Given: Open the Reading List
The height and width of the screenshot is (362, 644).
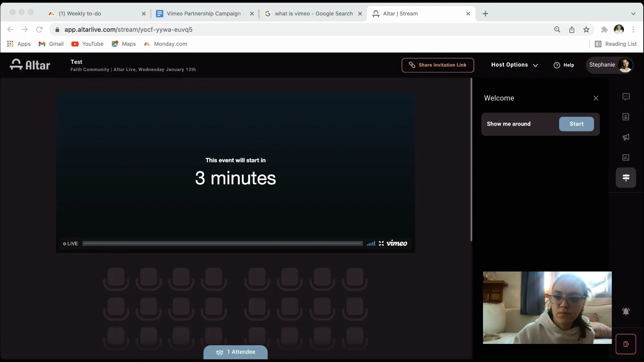Looking at the screenshot, I should pos(615,44).
